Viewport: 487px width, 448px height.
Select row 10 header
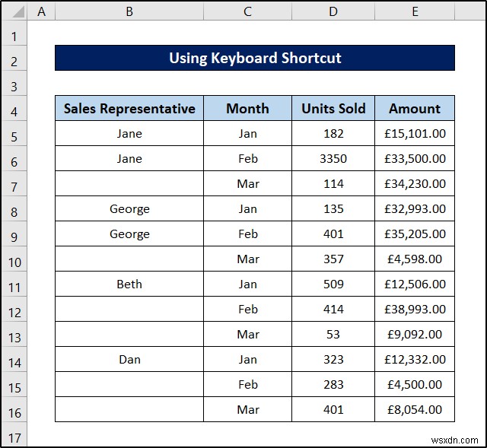coord(14,262)
